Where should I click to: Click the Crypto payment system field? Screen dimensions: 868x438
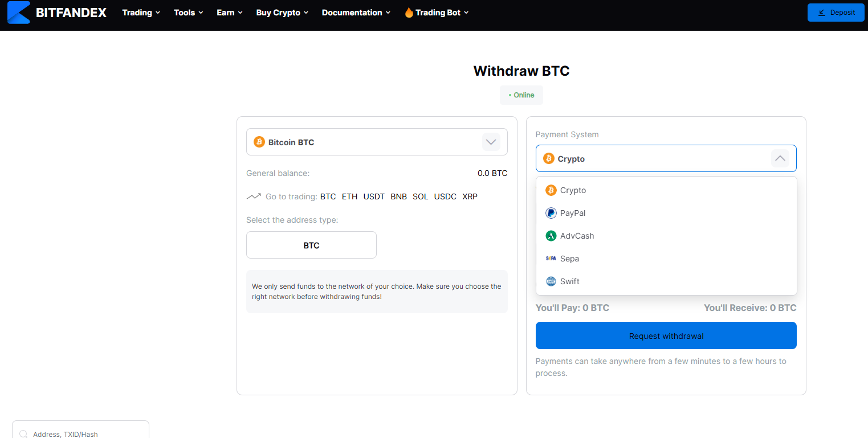(x=666, y=158)
